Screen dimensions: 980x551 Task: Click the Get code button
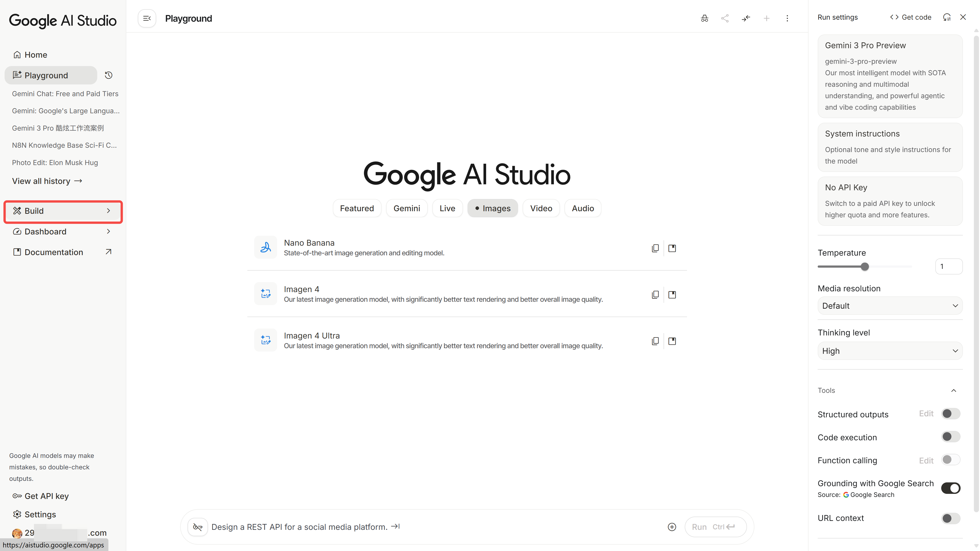click(x=911, y=17)
